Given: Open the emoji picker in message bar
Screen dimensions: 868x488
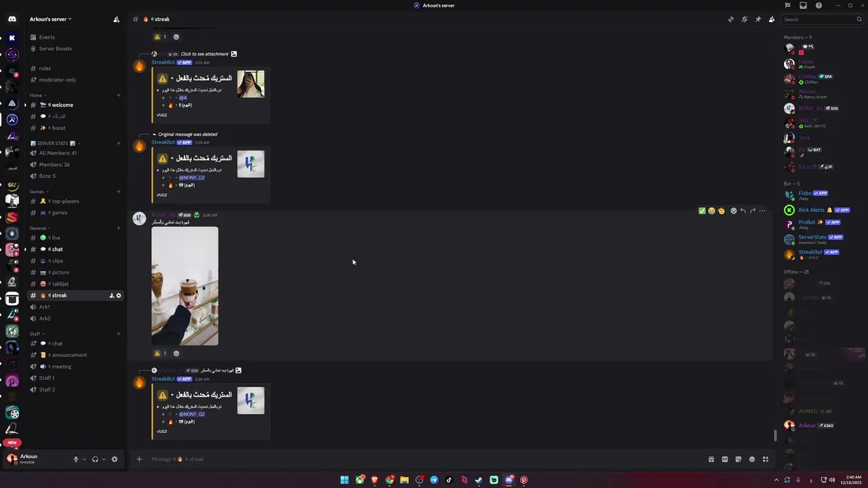Looking at the screenshot, I should click(x=752, y=459).
